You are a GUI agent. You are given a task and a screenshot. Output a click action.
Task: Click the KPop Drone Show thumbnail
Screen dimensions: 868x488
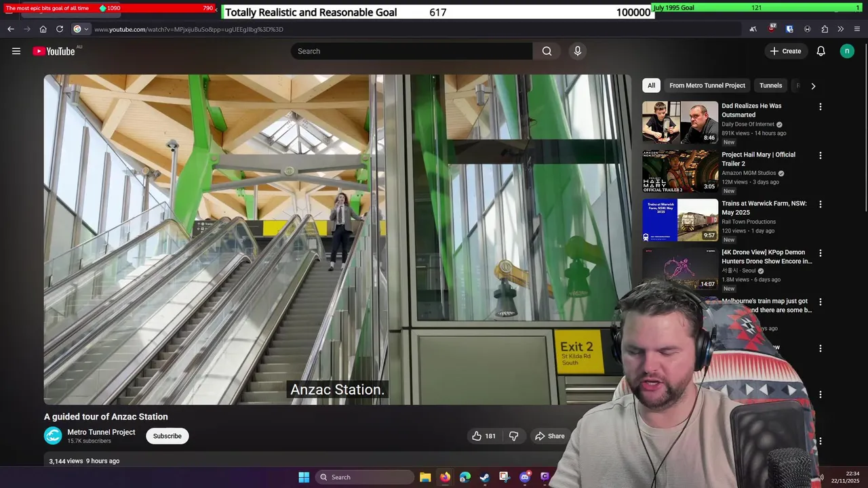point(680,268)
